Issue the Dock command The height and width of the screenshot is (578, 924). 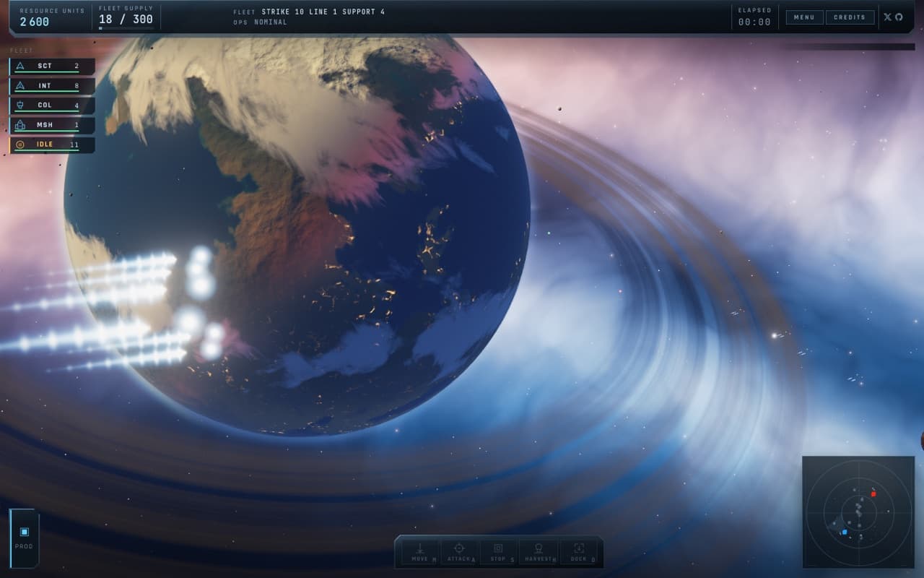pyautogui.click(x=578, y=552)
